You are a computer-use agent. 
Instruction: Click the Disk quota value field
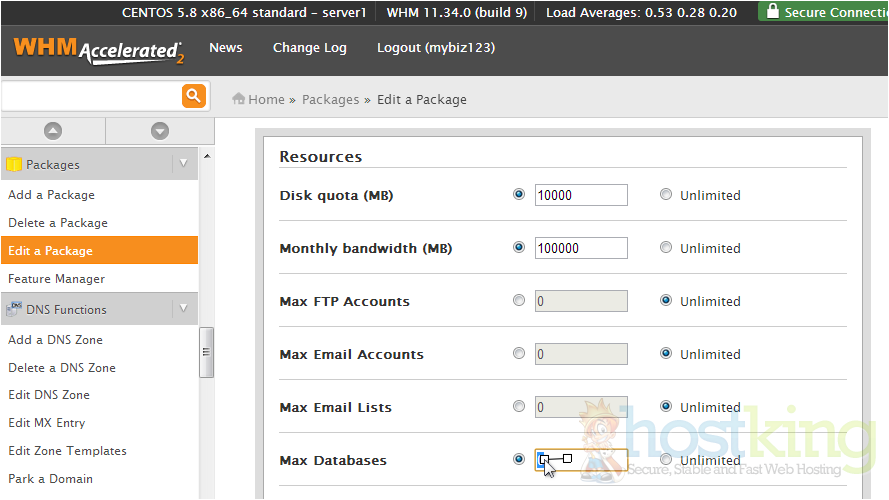tap(581, 195)
